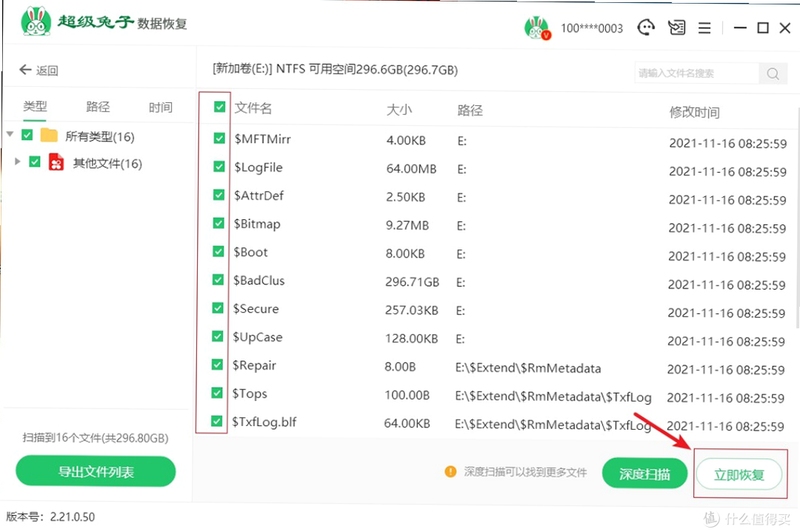Viewport: 800px width, 532px height.
Task: Expand the 其他文件 tree node
Action: tap(17, 161)
